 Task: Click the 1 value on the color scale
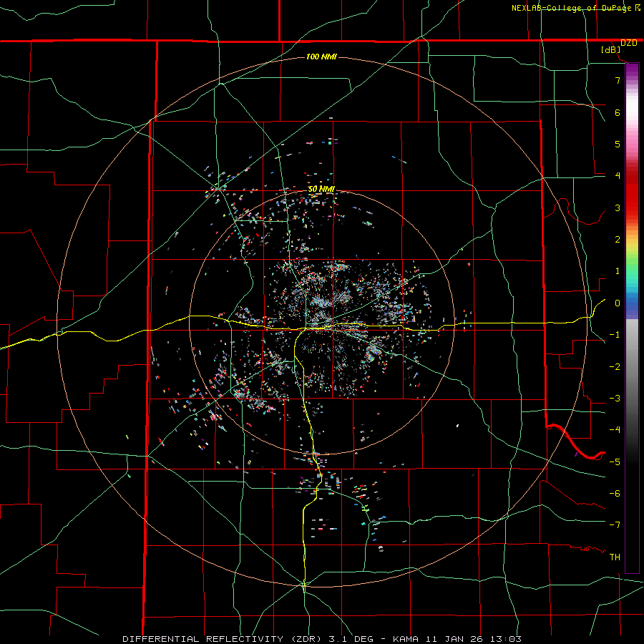618,271
